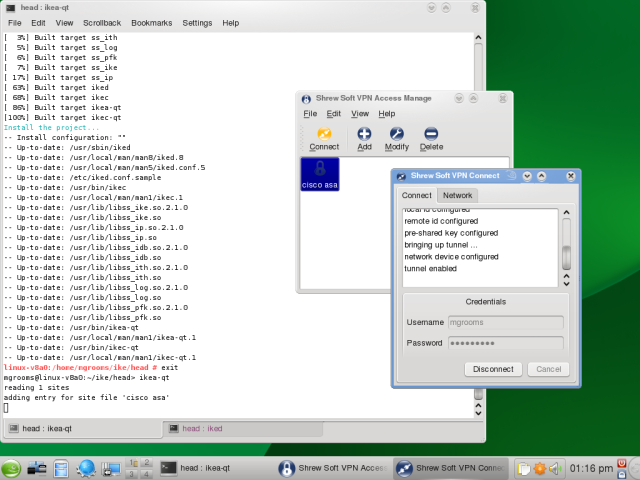Open the Bookmarks menu in terminal

(x=152, y=22)
